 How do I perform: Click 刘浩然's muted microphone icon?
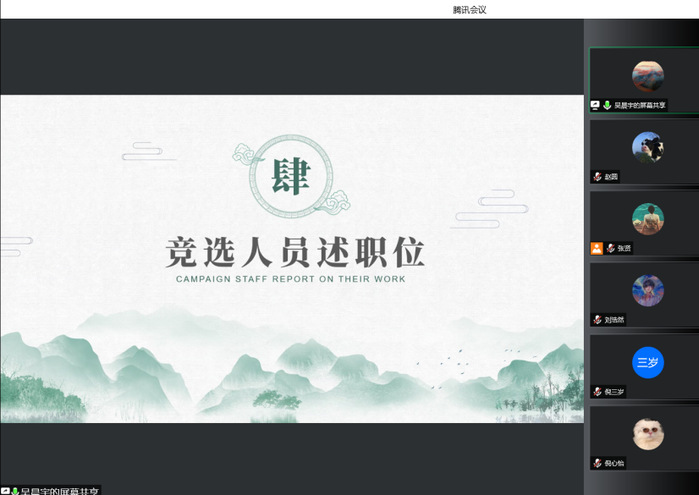coord(597,320)
